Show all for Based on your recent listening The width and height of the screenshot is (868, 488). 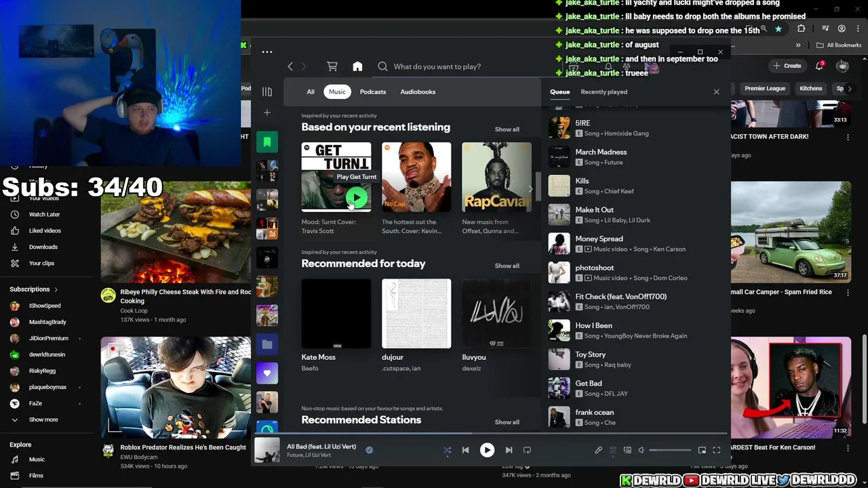click(507, 129)
